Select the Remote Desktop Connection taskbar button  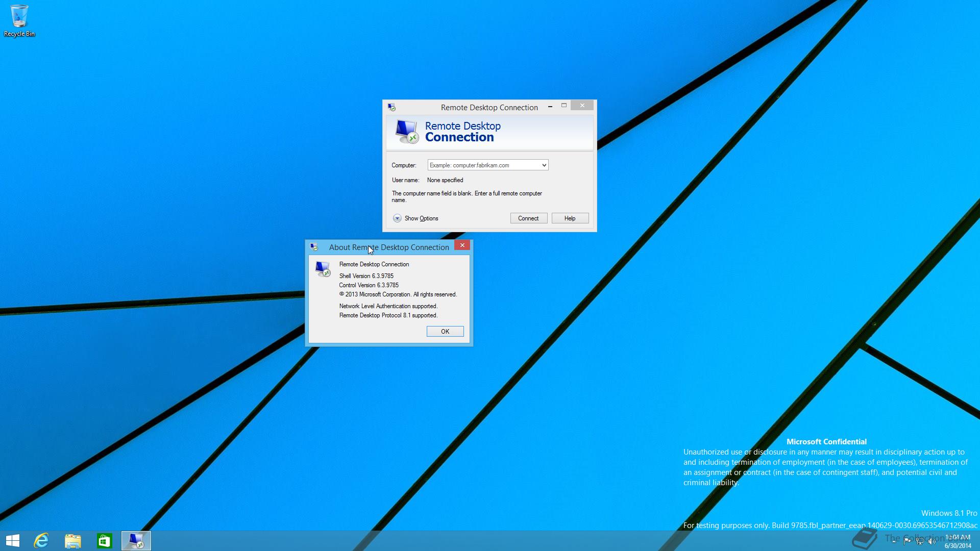(136, 541)
